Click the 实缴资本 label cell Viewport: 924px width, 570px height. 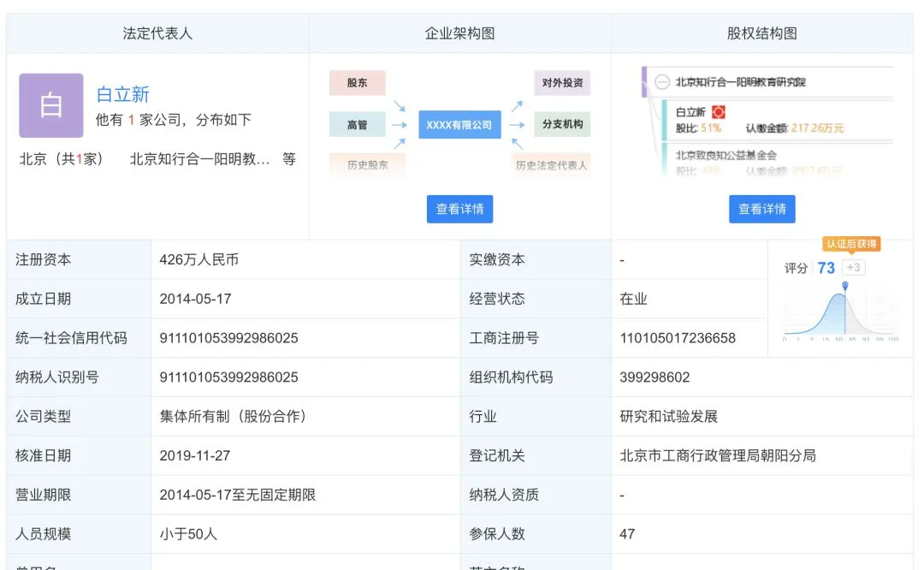pos(535,260)
